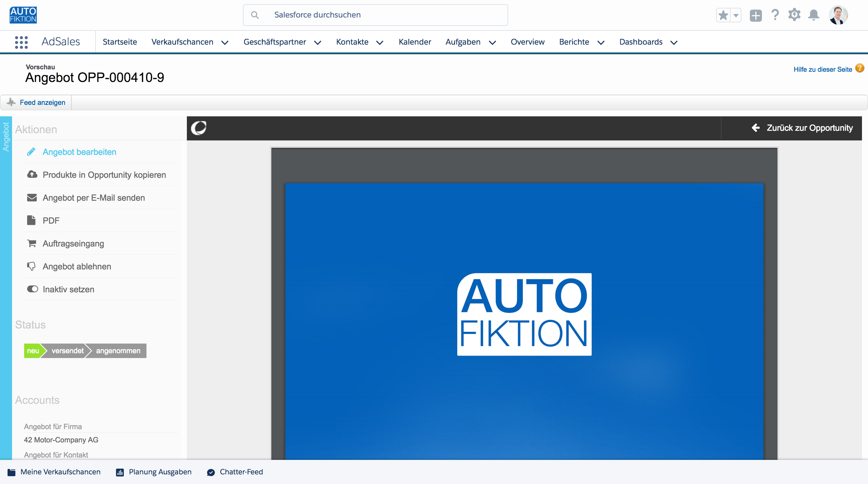Click the PDF action label
The width and height of the screenshot is (868, 484).
[x=51, y=221]
